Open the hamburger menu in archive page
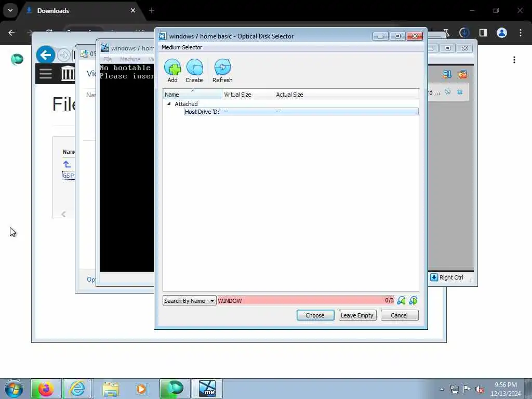The height and width of the screenshot is (399, 532). click(46, 73)
